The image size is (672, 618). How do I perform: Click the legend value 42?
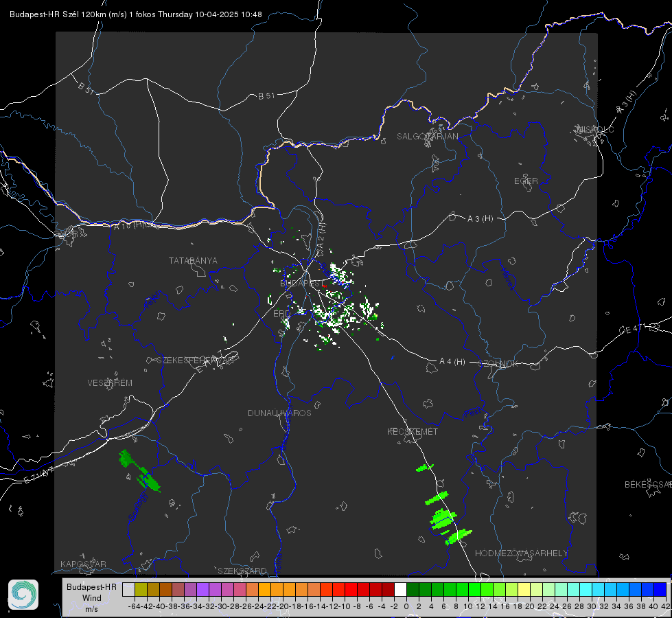[665, 606]
